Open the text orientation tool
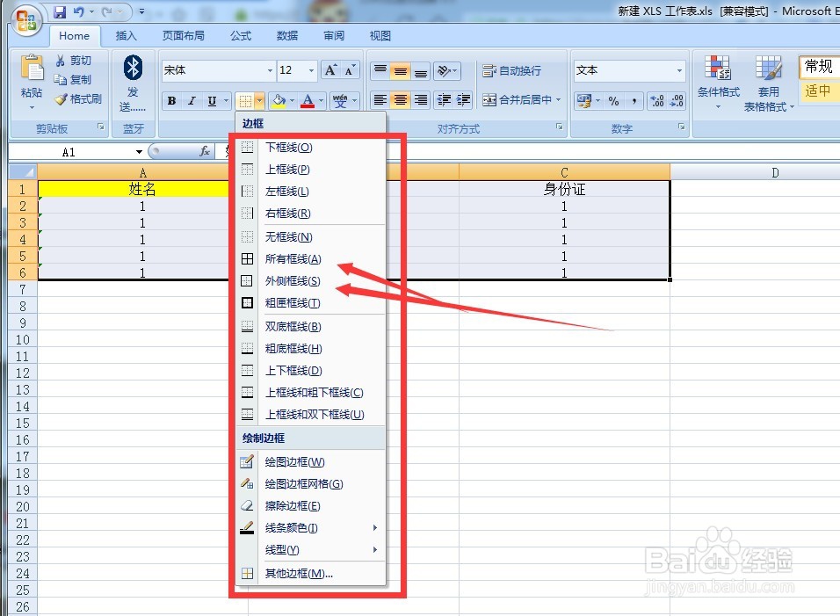This screenshot has width=840, height=616. (446, 70)
